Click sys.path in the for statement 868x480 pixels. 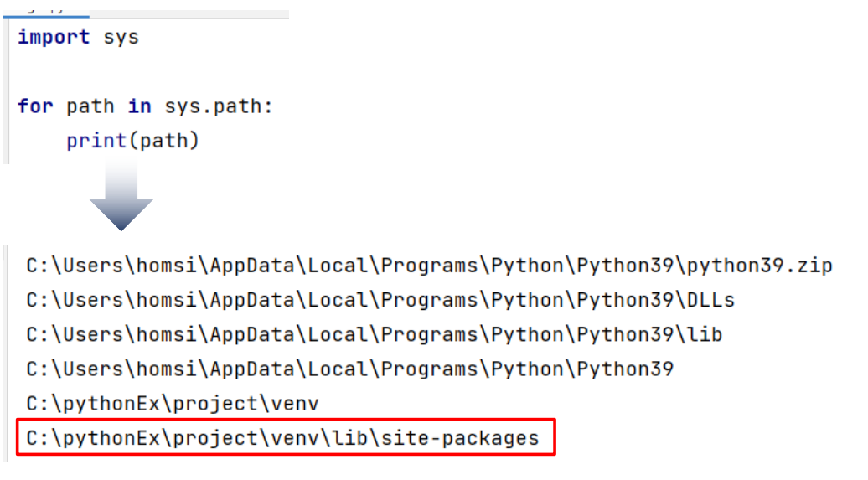(x=213, y=106)
